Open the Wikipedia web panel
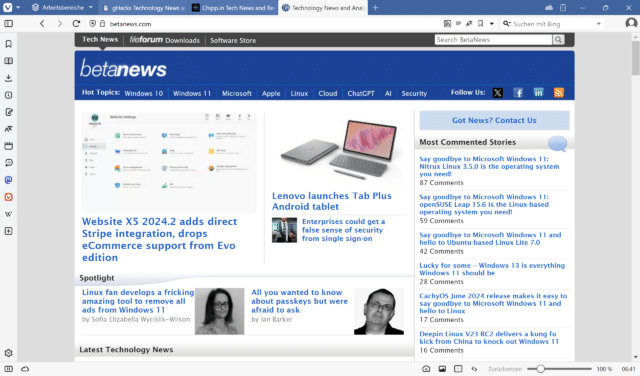The image size is (640, 376). tap(8, 214)
